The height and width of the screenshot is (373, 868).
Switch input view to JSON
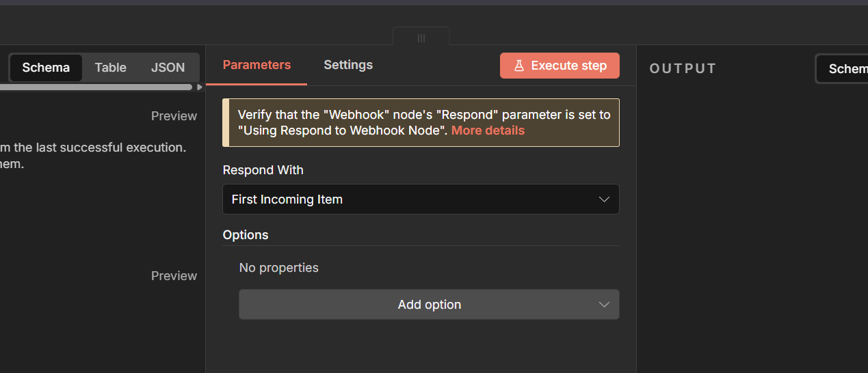click(x=168, y=68)
